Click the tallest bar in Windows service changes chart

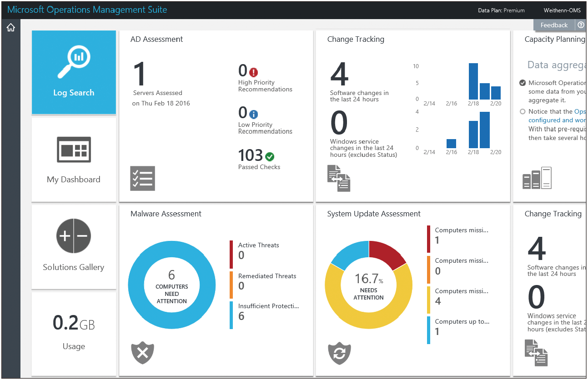(485, 130)
